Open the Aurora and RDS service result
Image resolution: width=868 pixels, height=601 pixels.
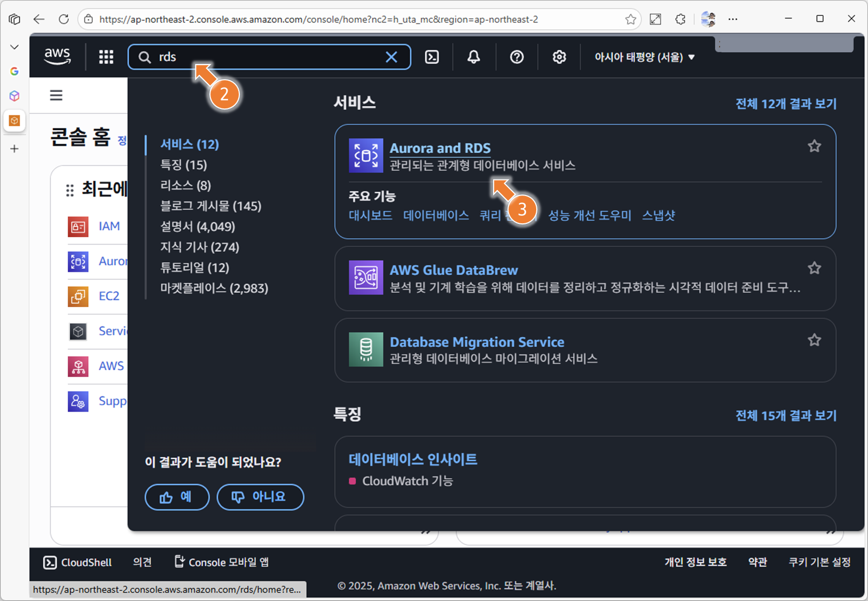point(440,148)
